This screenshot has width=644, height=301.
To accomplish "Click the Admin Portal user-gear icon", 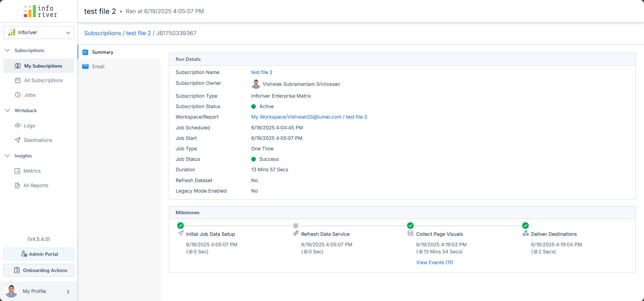I will [x=24, y=254].
